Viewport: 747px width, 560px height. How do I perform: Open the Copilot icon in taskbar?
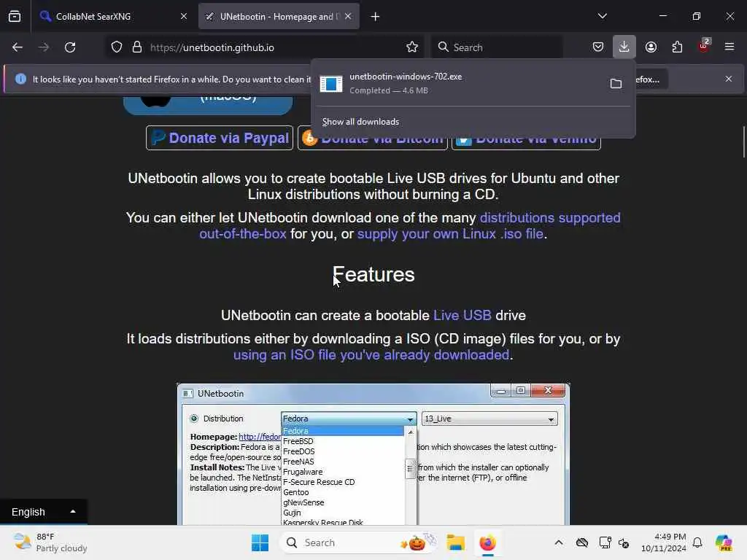click(x=724, y=542)
